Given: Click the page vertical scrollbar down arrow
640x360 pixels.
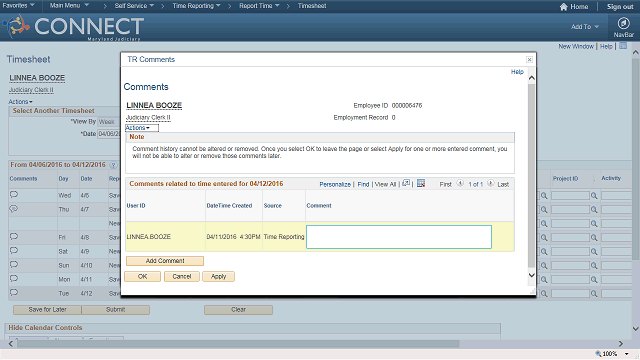Looking at the screenshot, I should click(x=636, y=329).
